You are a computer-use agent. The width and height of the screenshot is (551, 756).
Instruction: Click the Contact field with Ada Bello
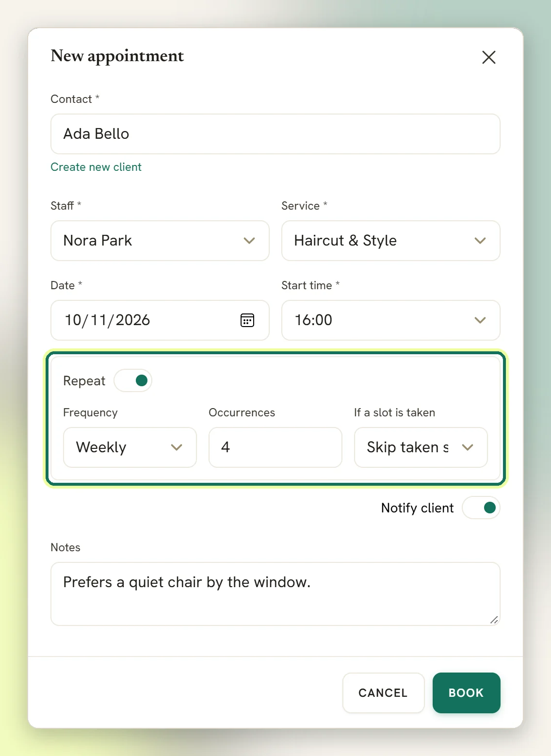(275, 134)
